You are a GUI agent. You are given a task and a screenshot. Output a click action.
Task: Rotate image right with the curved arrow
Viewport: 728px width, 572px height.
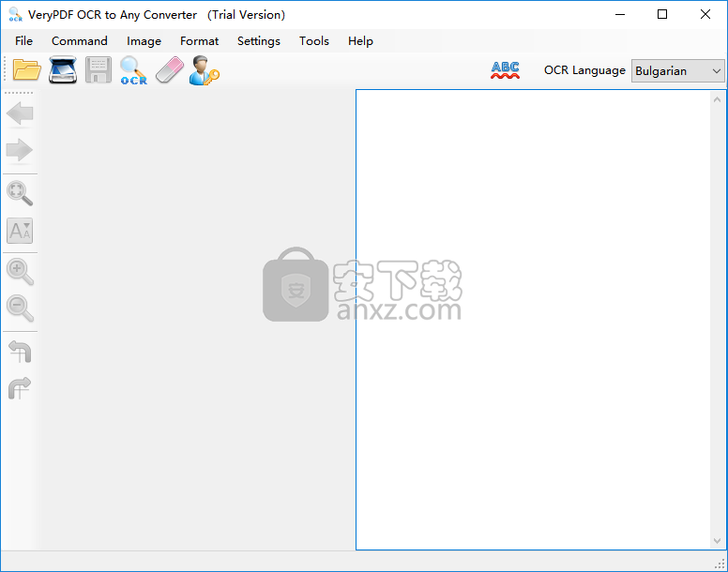click(20, 388)
